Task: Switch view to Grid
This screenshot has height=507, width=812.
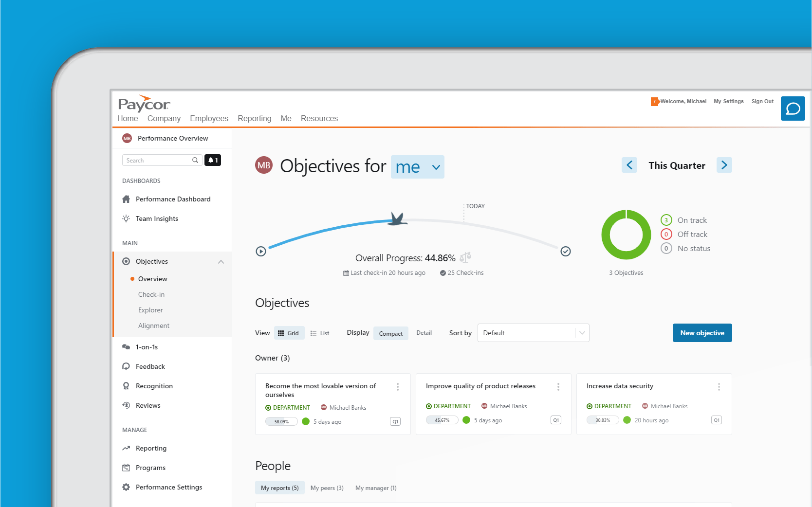Action: 289,333
